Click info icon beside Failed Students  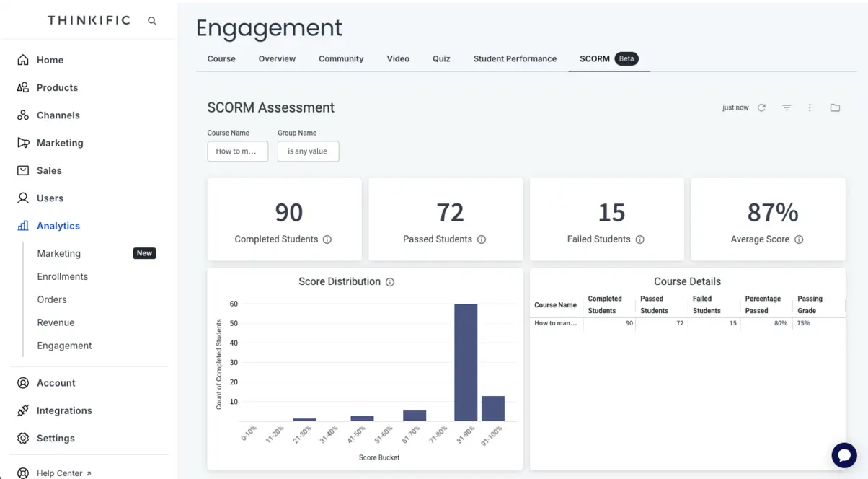[x=639, y=239]
